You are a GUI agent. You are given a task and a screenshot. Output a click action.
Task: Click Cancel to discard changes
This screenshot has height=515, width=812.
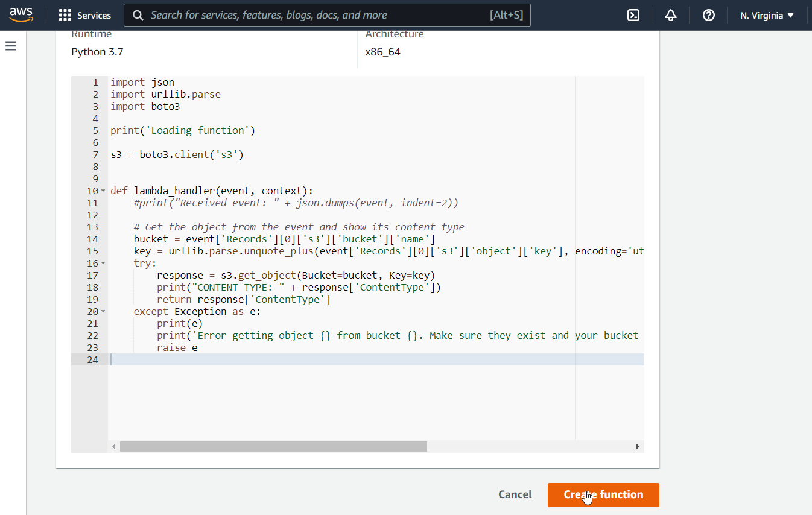[515, 494]
